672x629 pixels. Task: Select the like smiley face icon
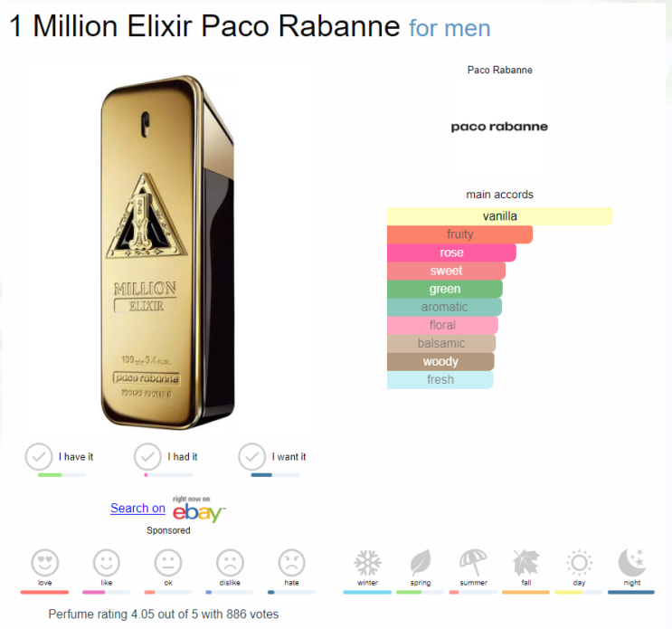click(107, 563)
